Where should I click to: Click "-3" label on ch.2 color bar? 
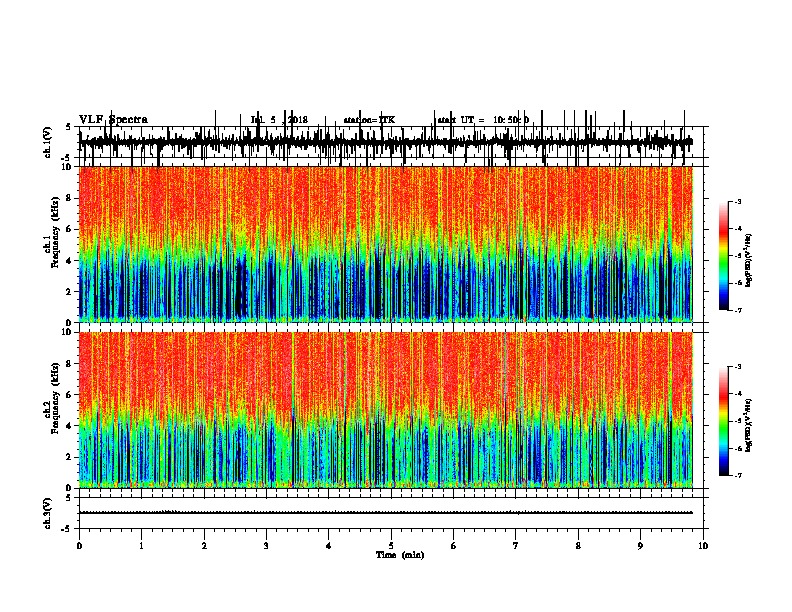(738, 367)
